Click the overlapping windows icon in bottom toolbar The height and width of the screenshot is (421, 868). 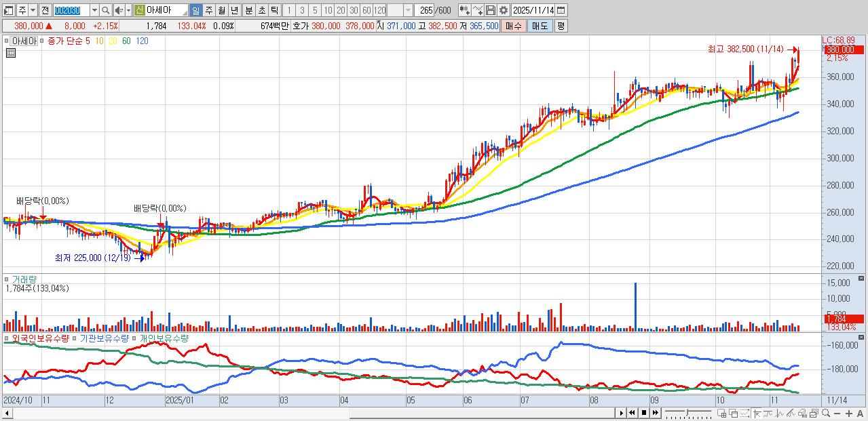(733, 413)
